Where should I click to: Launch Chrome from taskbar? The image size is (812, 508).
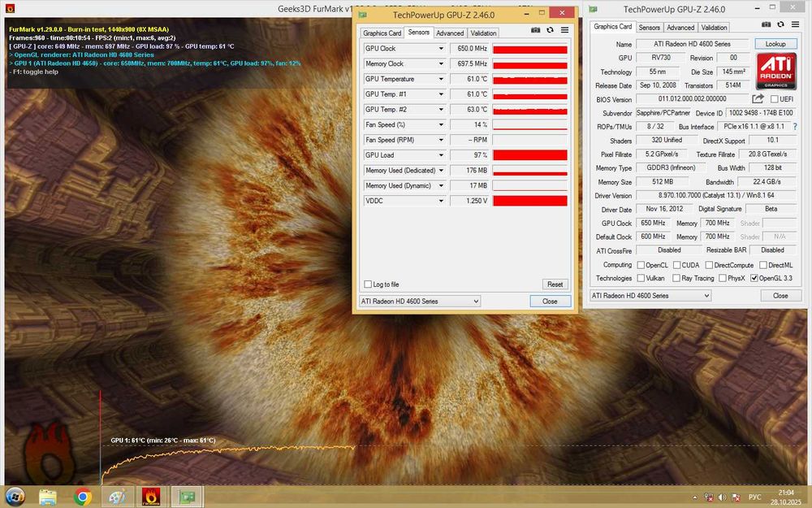click(x=82, y=497)
